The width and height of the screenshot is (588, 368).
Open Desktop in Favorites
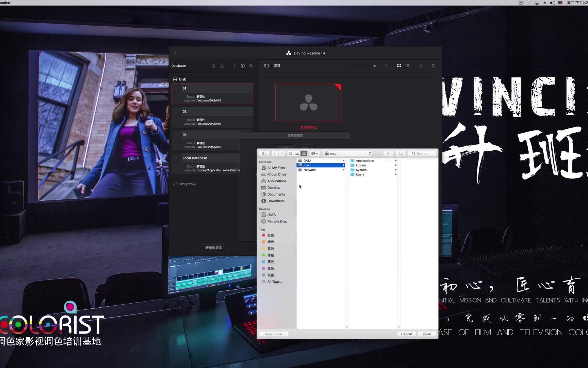pyautogui.click(x=271, y=187)
